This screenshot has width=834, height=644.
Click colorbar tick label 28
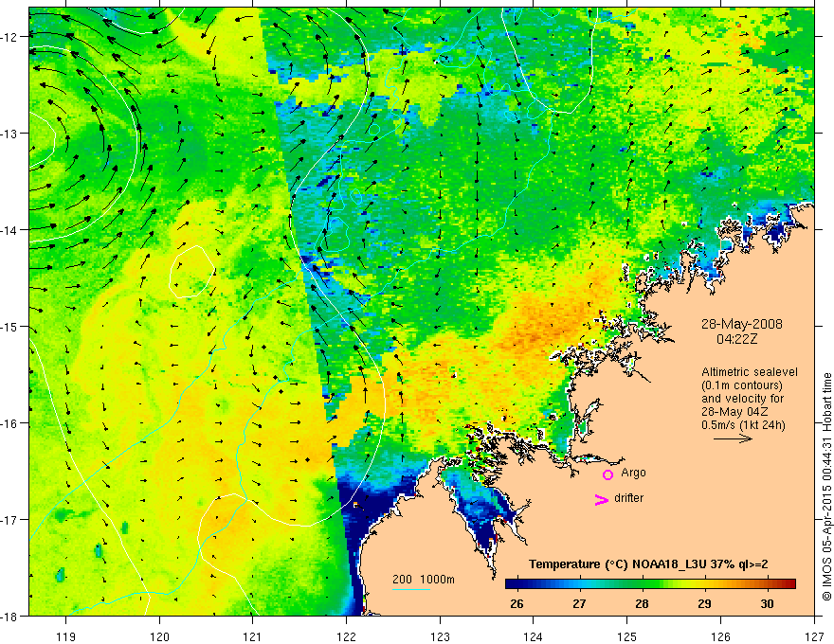coord(642,603)
